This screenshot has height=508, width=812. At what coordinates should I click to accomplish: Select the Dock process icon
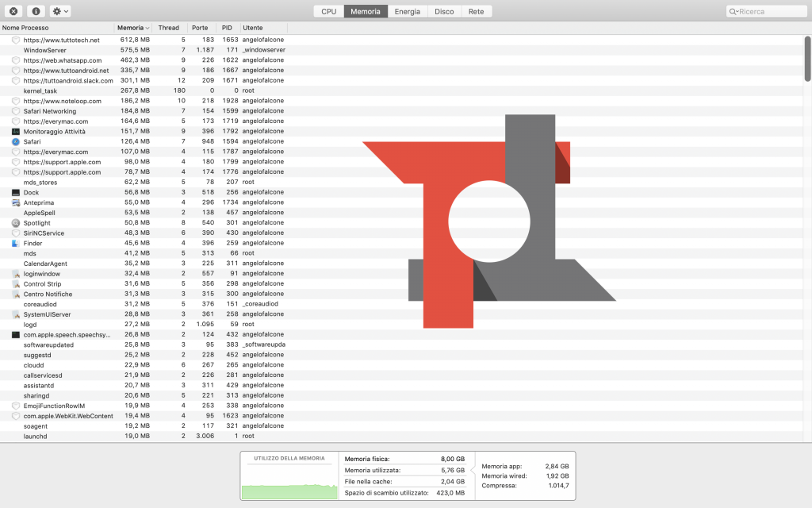(x=16, y=193)
